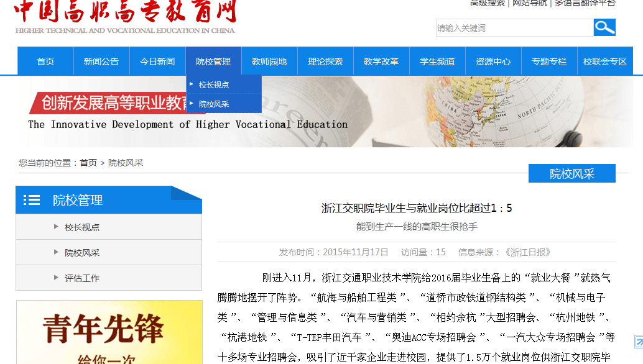Open 校联会专区 in the navigation bar
Image resolution: width=643 pixels, height=364 pixels.
tap(605, 61)
